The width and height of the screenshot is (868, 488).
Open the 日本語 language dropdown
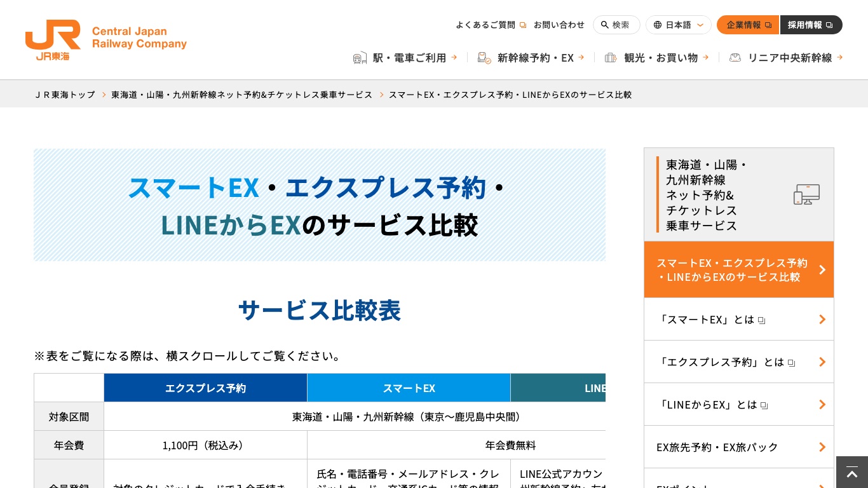click(679, 25)
